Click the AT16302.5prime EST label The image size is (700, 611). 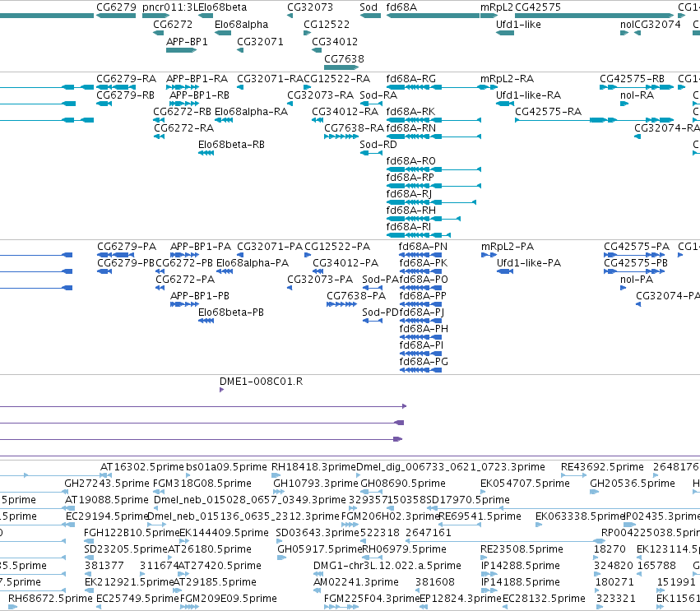[142, 467]
